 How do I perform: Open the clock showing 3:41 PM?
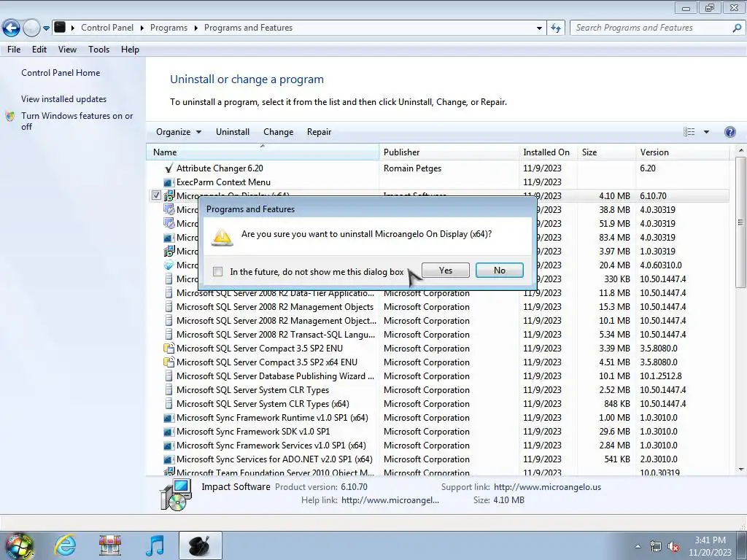click(710, 546)
